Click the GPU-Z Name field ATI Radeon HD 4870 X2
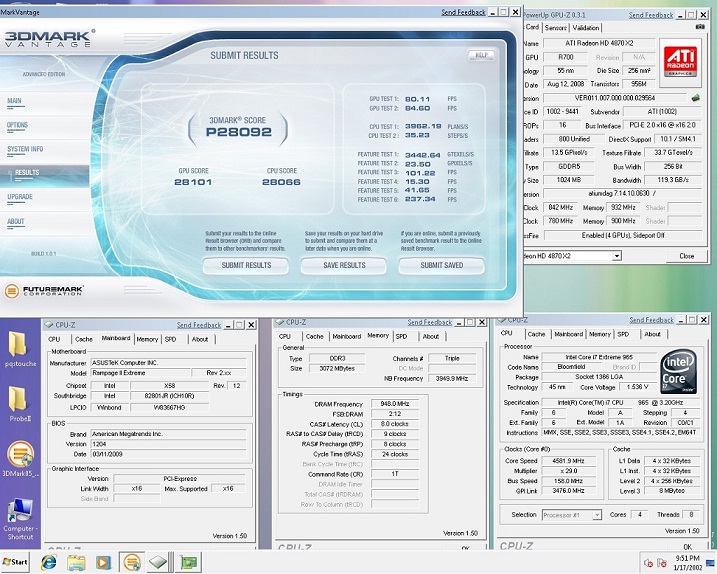The width and height of the screenshot is (717, 574). click(599, 43)
